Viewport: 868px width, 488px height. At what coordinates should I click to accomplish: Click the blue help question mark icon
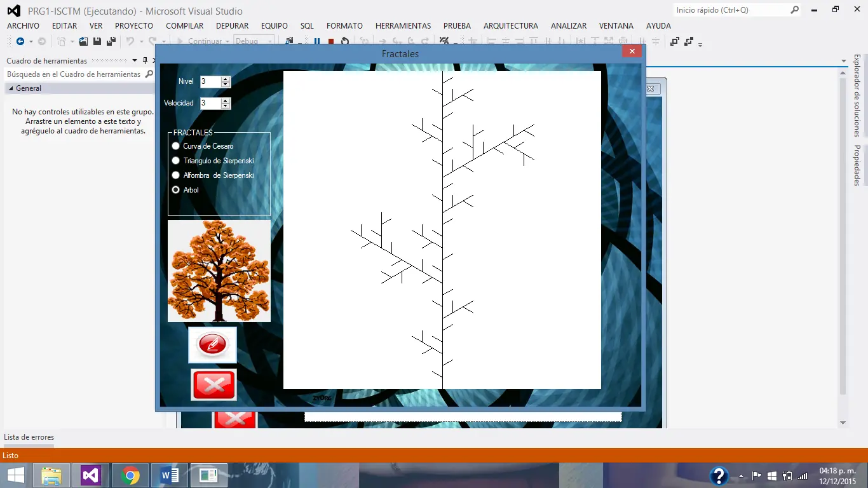719,476
